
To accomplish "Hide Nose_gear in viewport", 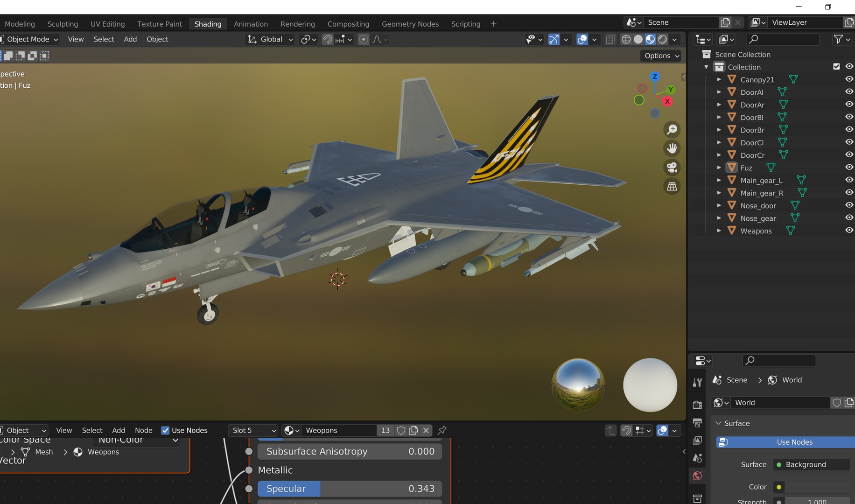I will pyautogui.click(x=849, y=218).
